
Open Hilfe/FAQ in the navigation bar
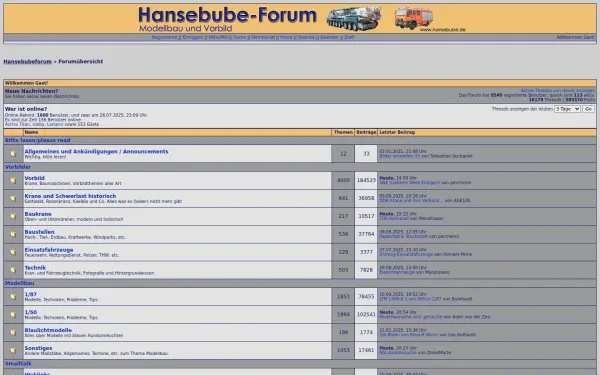[x=218, y=37]
